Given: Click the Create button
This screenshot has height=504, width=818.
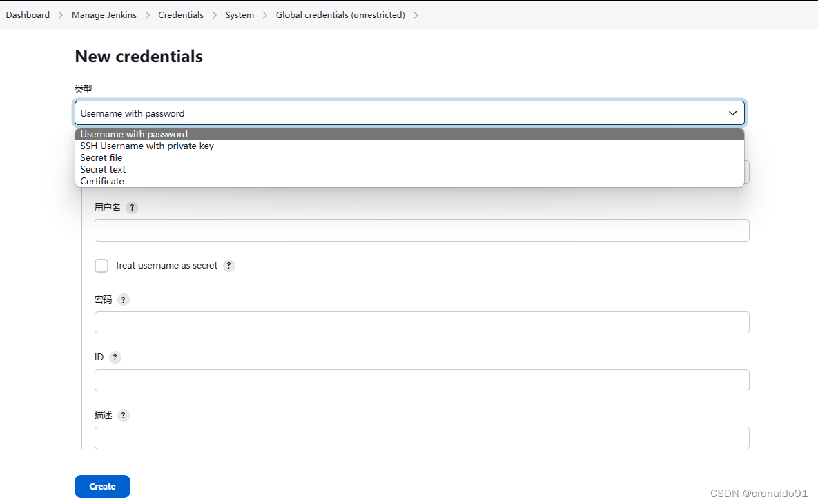Looking at the screenshot, I should [x=102, y=486].
